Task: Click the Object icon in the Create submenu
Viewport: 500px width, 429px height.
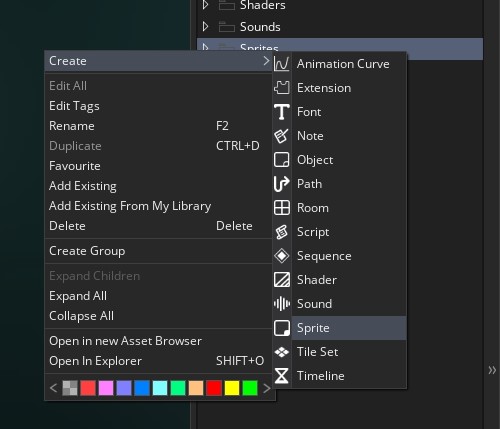Action: click(282, 160)
